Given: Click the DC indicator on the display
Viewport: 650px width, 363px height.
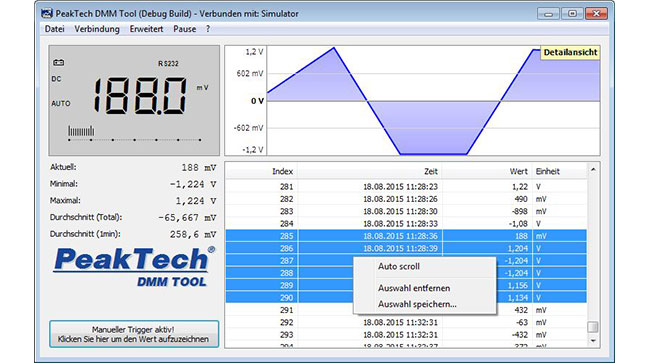Looking at the screenshot, I should click(x=56, y=79).
